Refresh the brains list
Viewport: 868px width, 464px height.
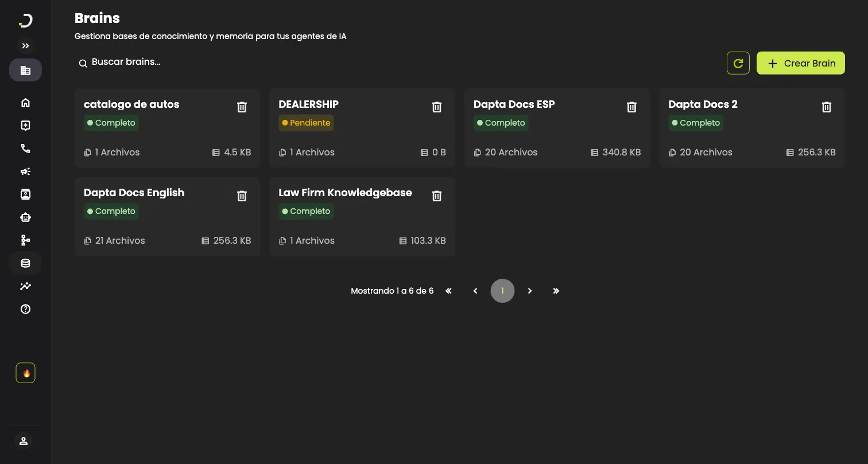tap(738, 63)
